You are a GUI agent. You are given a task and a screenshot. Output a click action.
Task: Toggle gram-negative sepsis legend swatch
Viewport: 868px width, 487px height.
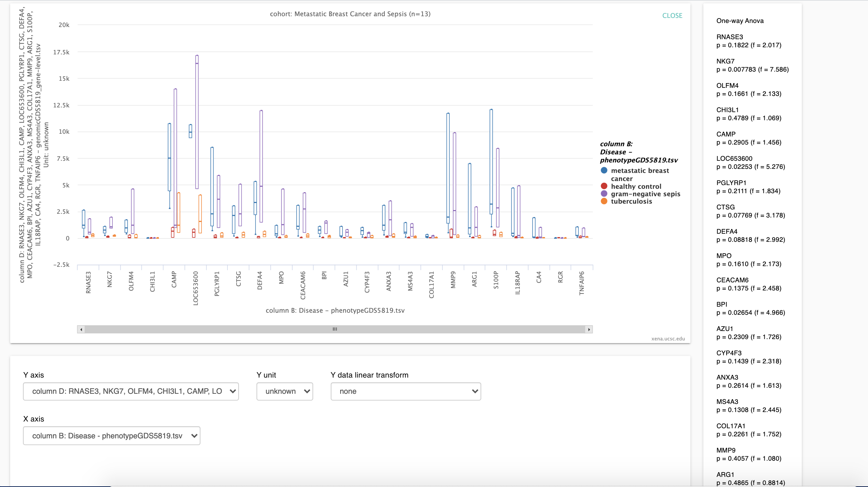tap(604, 194)
